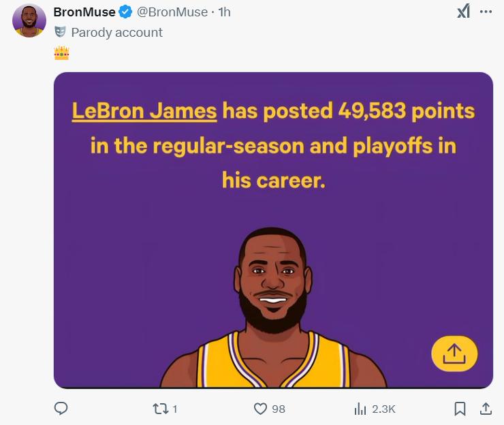Open the @BronMuse handle link

(172, 12)
